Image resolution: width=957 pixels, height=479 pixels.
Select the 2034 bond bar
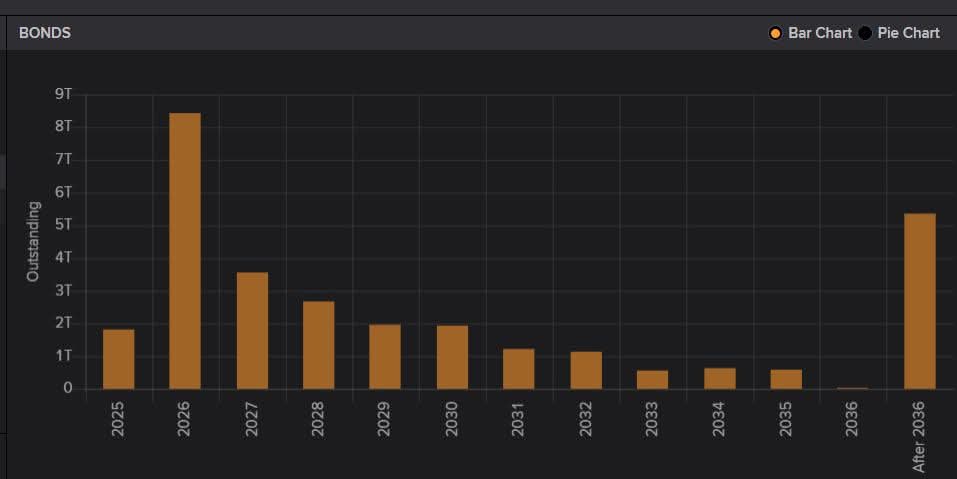719,379
